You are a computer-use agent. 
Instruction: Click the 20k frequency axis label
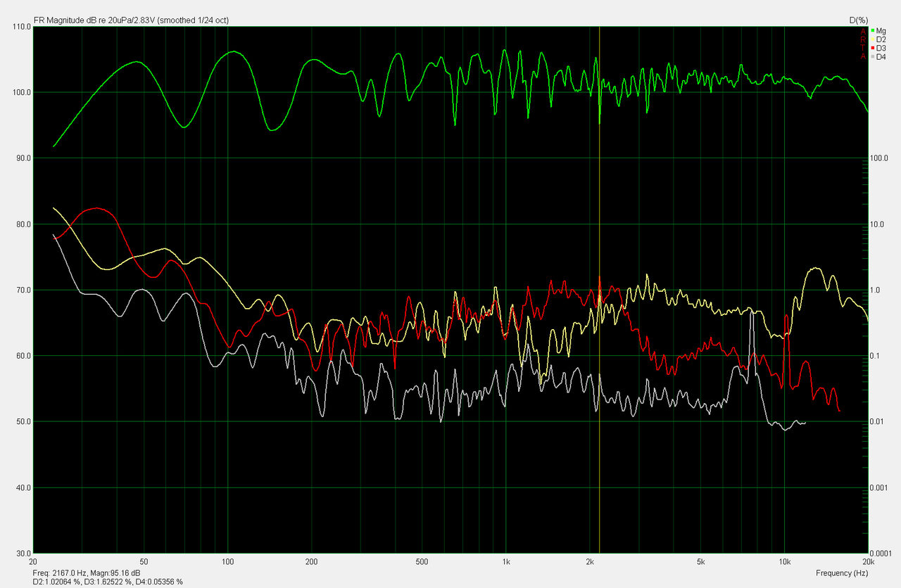coord(867,563)
